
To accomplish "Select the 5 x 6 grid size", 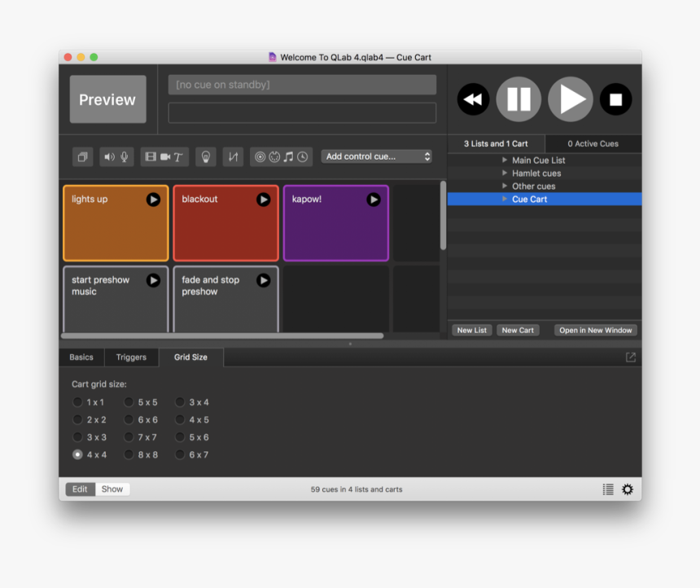I will (180, 437).
